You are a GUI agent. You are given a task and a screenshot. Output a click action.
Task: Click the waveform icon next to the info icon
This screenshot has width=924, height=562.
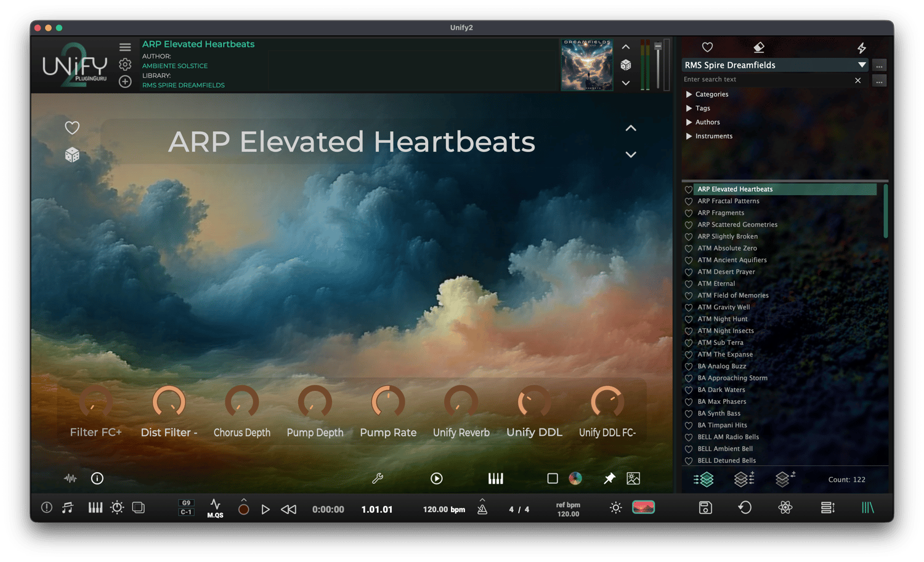(70, 478)
